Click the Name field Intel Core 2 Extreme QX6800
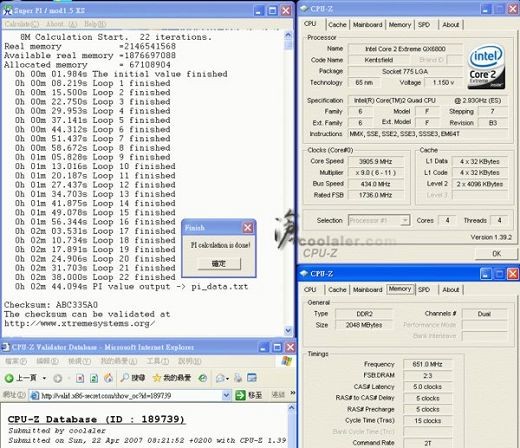The image size is (520, 448). [x=405, y=49]
